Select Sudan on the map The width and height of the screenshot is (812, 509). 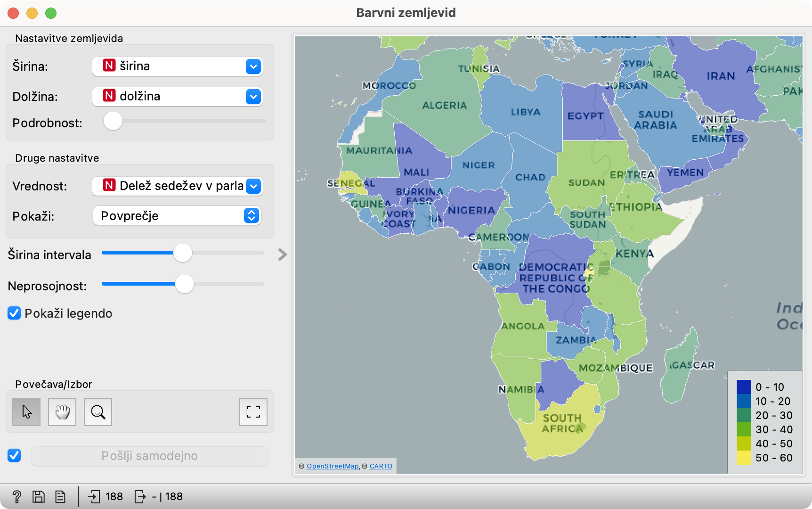pyautogui.click(x=586, y=182)
